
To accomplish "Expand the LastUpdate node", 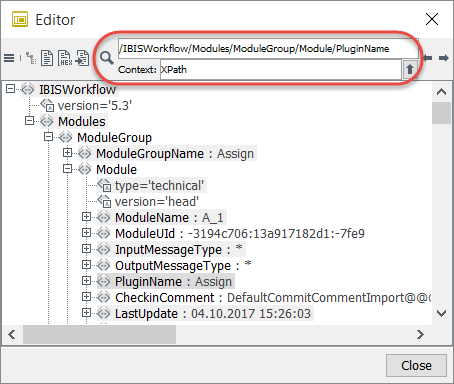I will [x=87, y=313].
